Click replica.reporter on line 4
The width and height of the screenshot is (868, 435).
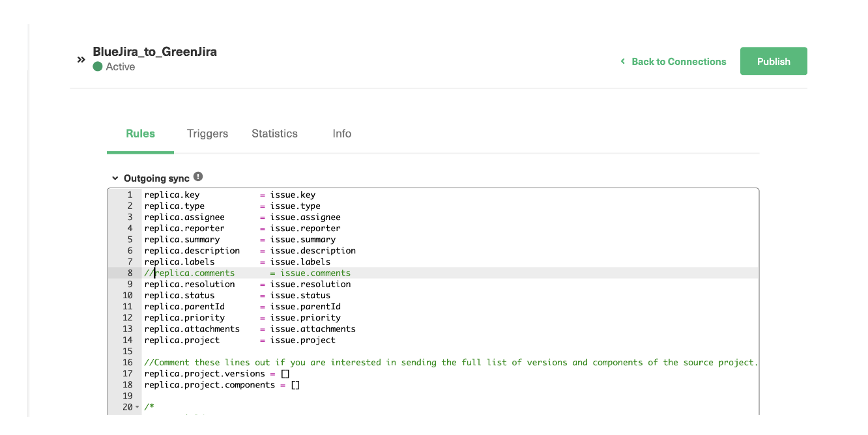coord(184,228)
